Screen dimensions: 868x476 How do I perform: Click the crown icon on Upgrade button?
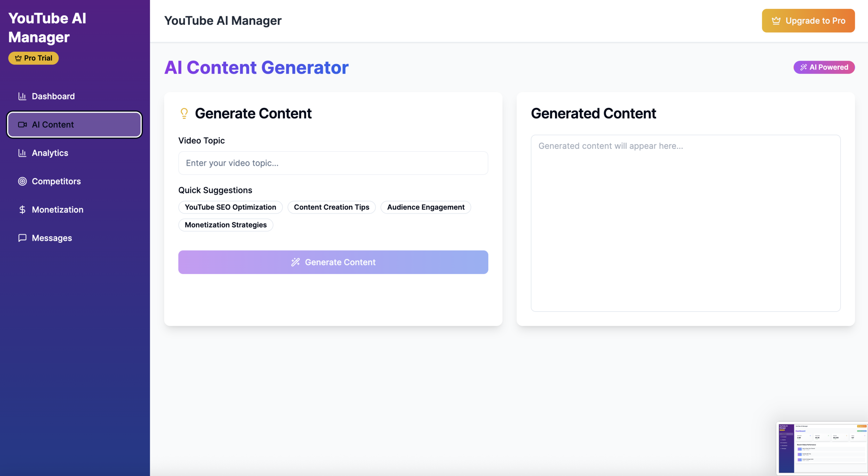coord(776,21)
